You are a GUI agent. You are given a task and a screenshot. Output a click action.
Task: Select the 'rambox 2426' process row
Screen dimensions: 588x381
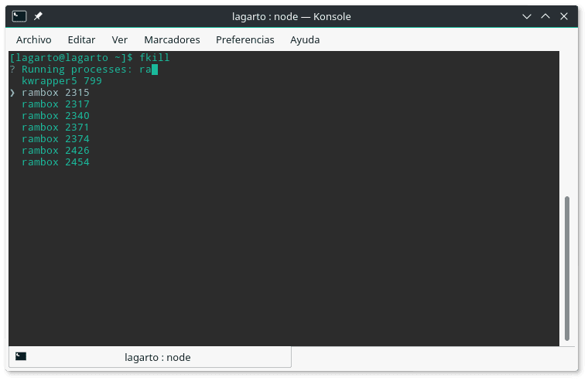56,151
